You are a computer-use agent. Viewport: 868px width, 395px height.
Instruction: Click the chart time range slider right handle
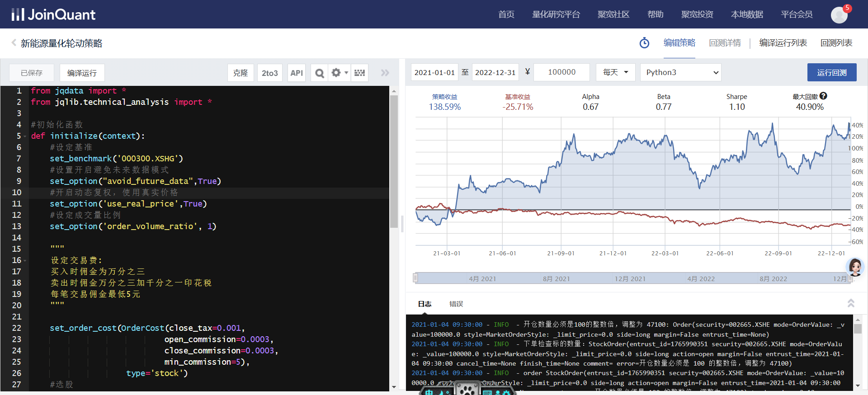coord(850,278)
